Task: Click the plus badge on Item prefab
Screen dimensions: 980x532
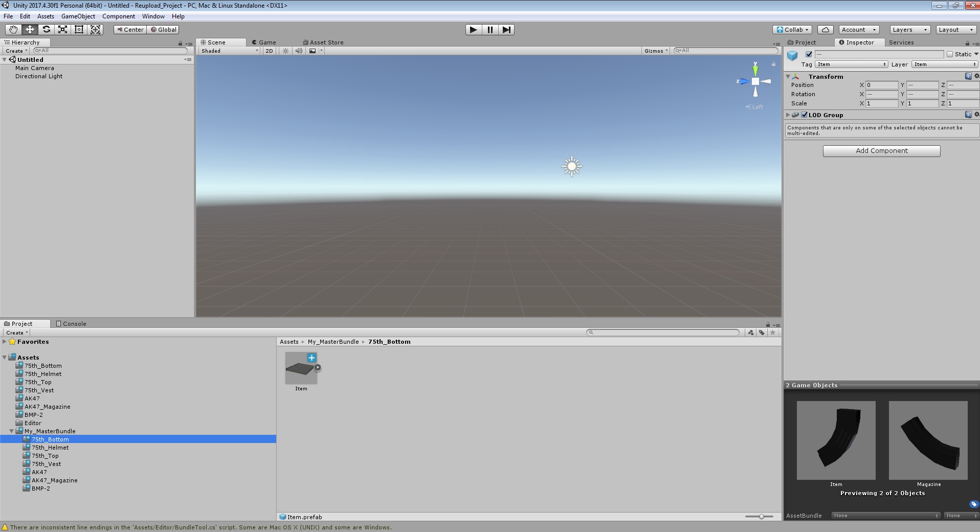Action: (311, 358)
